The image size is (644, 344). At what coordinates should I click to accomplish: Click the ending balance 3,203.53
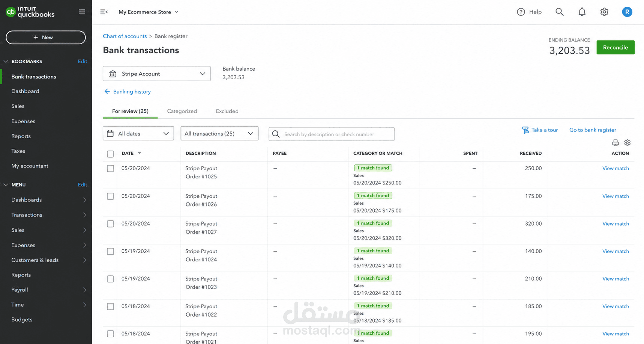tap(569, 50)
